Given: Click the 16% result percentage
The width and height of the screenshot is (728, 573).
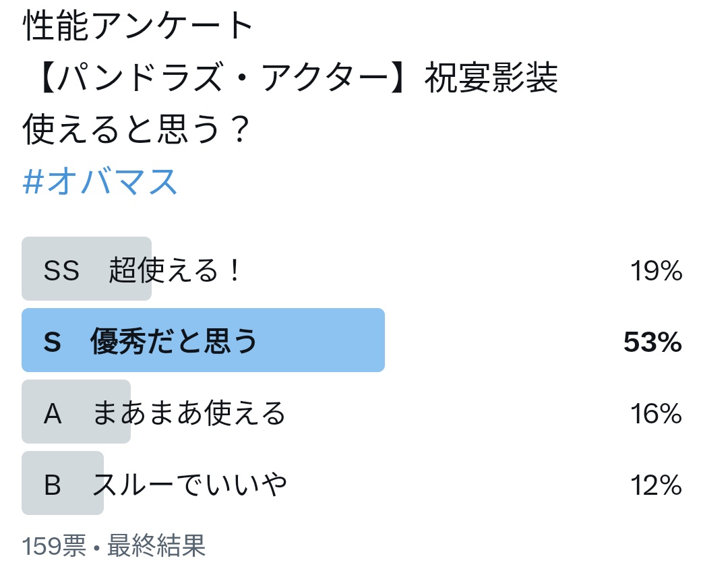Looking at the screenshot, I should point(656,413).
